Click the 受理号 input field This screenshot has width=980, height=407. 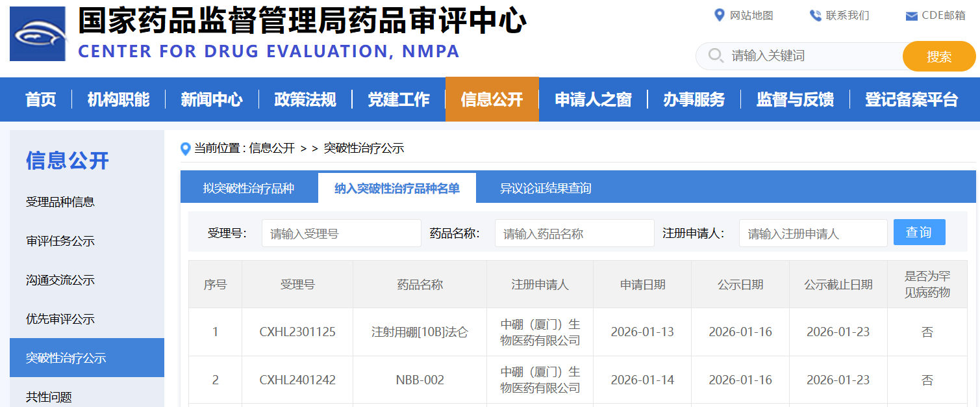tap(341, 232)
